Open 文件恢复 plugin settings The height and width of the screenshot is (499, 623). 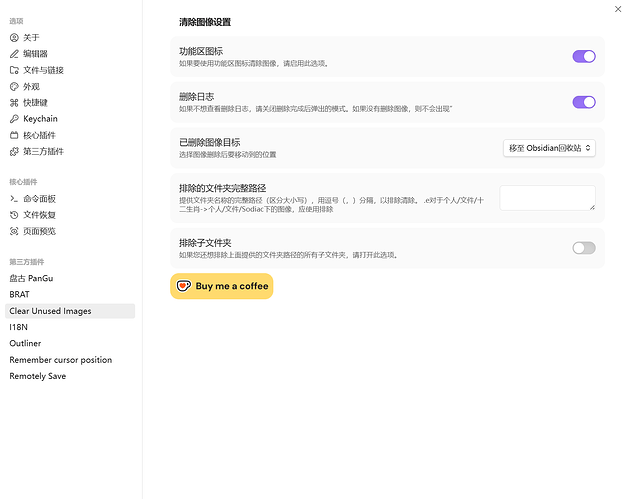pyautogui.click(x=70, y=215)
